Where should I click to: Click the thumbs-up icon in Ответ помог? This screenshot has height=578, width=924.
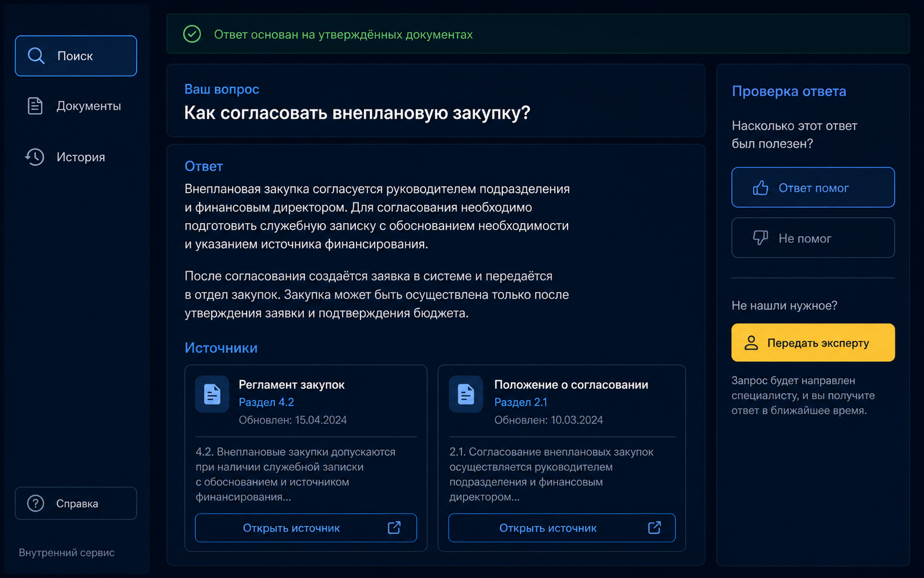point(760,188)
